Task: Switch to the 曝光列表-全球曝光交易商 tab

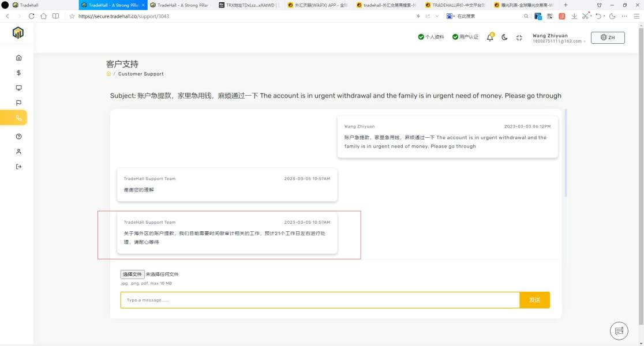Action: pyautogui.click(x=524, y=5)
